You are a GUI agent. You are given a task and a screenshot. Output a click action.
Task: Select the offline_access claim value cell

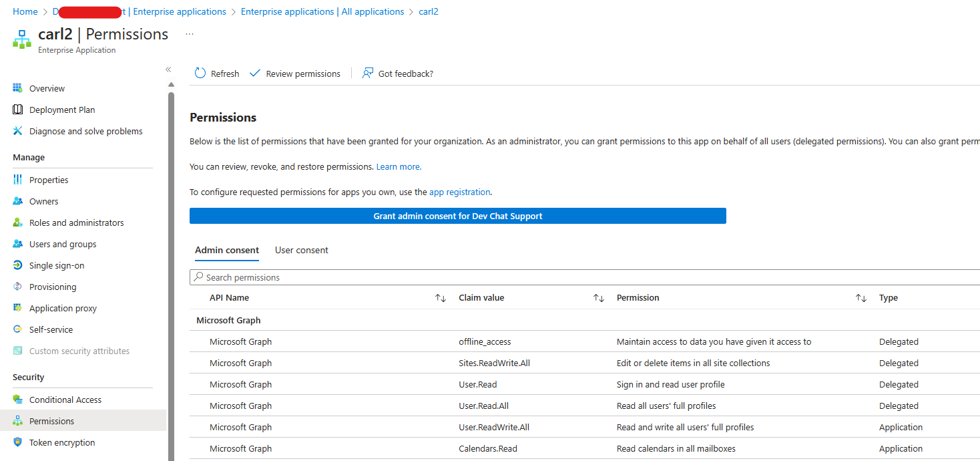pos(485,341)
